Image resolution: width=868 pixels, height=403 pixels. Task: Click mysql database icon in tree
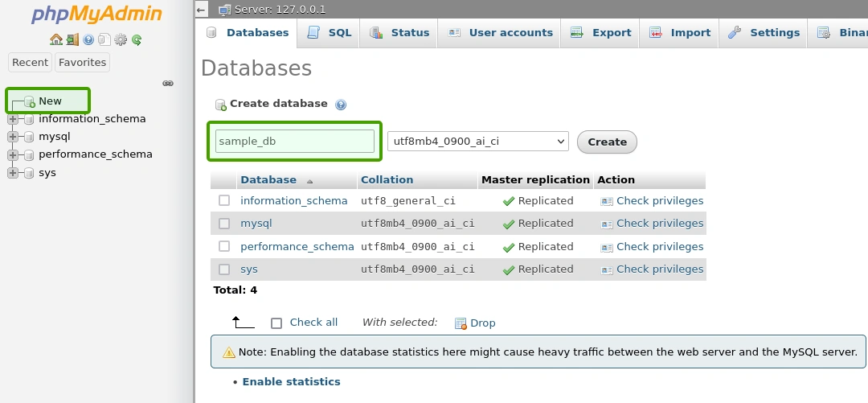click(29, 137)
